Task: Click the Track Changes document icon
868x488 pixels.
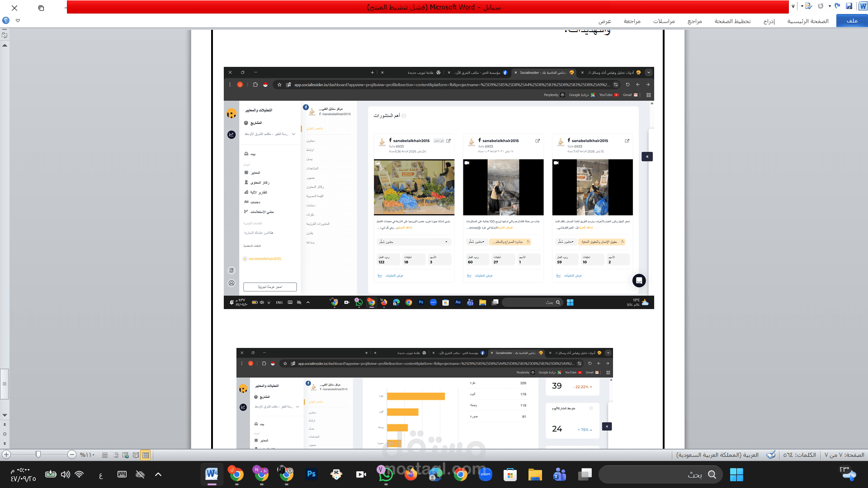Action: (808, 6)
